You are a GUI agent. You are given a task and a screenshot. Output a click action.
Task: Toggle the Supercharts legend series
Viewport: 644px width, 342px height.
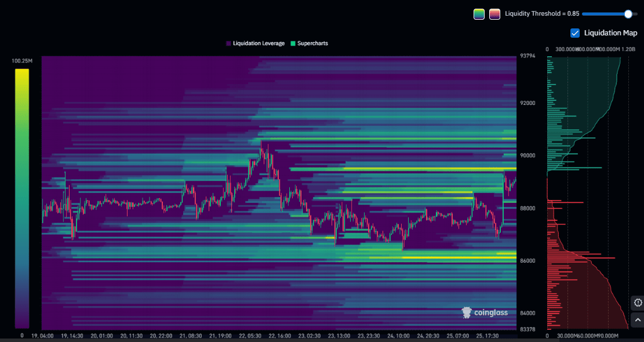310,43
